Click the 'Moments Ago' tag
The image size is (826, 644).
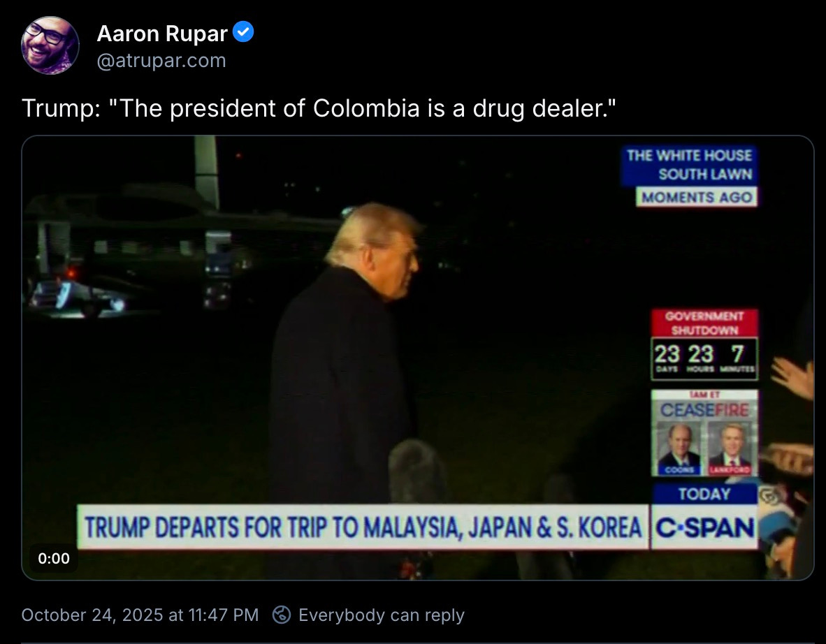697,197
